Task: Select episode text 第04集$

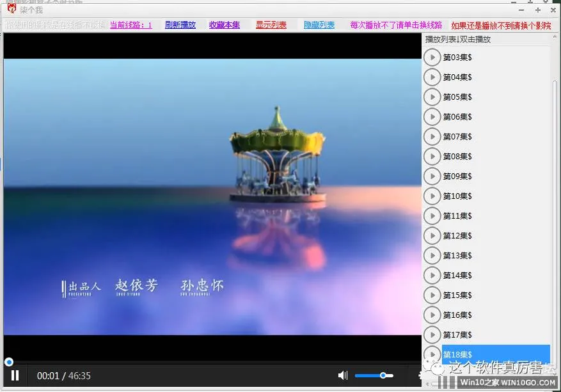Action: (x=457, y=77)
